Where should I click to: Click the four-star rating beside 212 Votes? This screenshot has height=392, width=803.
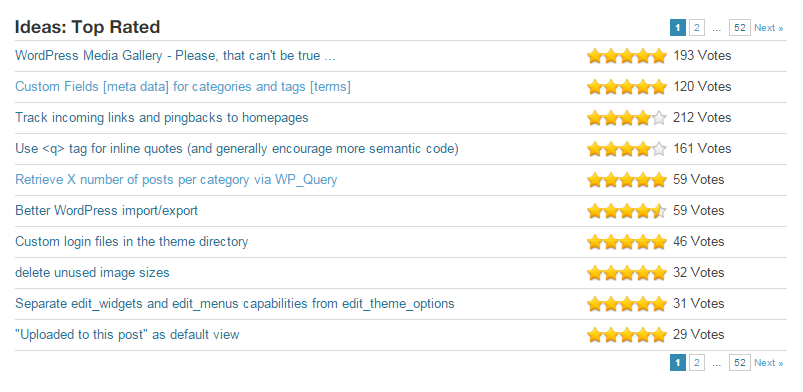[627, 118]
